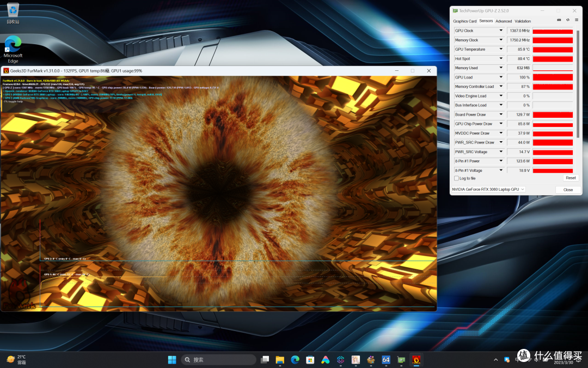Open the FurMark icon in the taskbar
The width and height of the screenshot is (588, 368).
pos(416,360)
